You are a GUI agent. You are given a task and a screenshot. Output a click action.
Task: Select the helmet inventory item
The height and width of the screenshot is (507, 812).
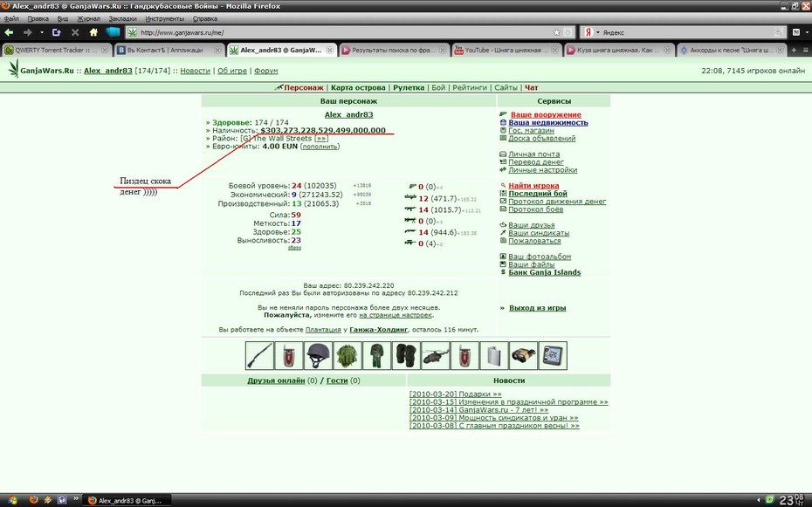pyautogui.click(x=318, y=355)
